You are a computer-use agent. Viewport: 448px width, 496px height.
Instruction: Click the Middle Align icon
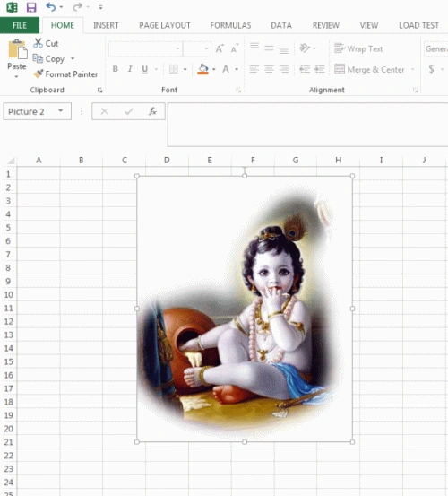(x=269, y=48)
